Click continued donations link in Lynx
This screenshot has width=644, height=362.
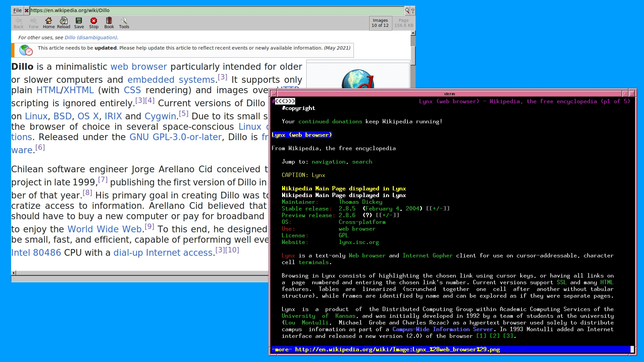tap(330, 121)
